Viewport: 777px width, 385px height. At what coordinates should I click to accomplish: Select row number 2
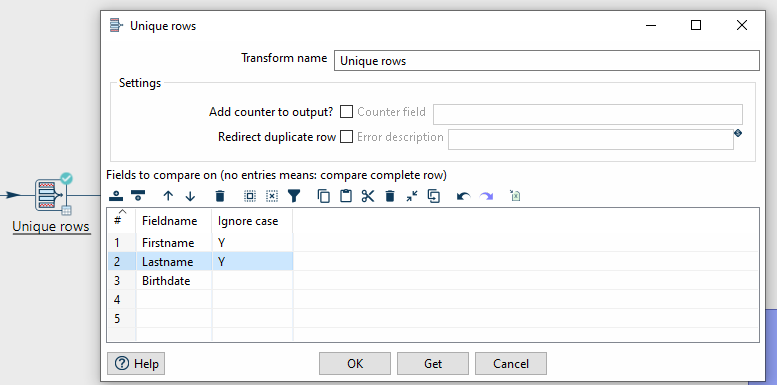coord(121,262)
